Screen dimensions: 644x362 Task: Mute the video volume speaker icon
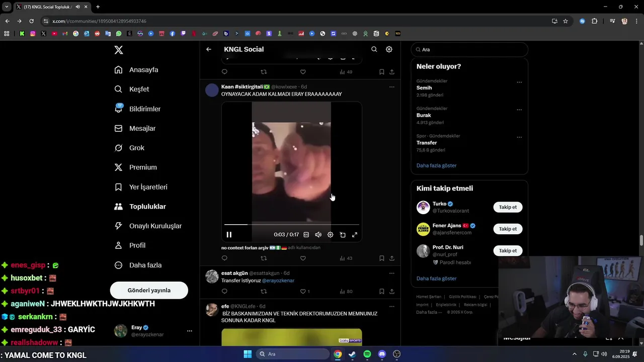(318, 235)
